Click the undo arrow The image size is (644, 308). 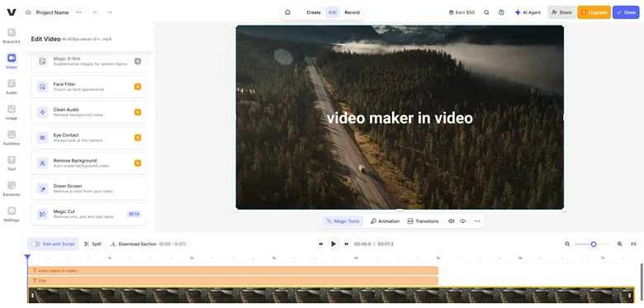click(95, 12)
